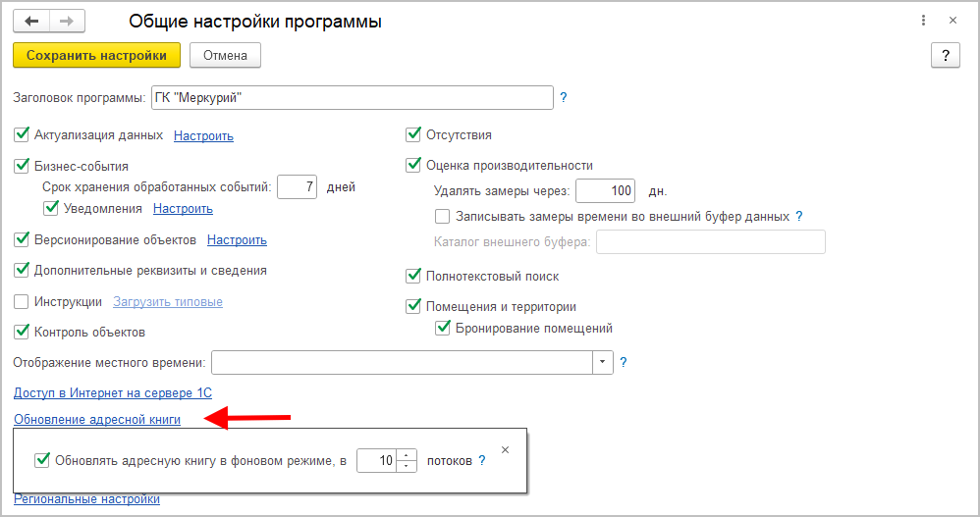Screen dimensions: 980x517
Task: Click help icon next to потоков label
Action: 482,459
